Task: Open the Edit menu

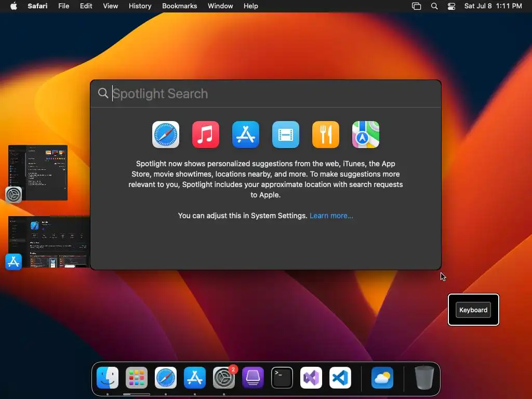Action: pos(86,6)
